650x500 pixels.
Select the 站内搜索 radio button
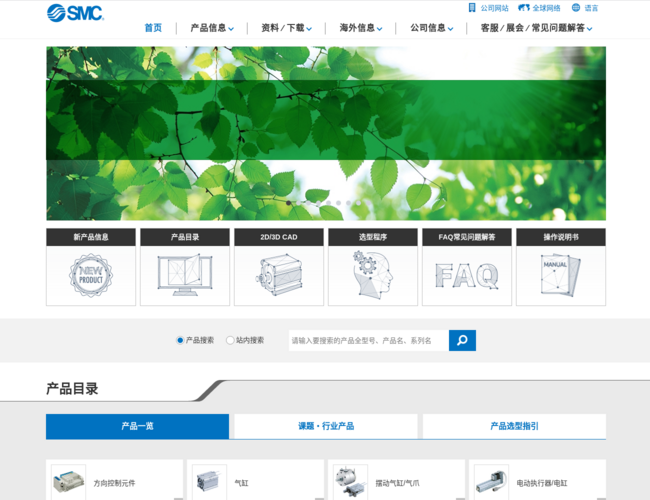pos(230,340)
